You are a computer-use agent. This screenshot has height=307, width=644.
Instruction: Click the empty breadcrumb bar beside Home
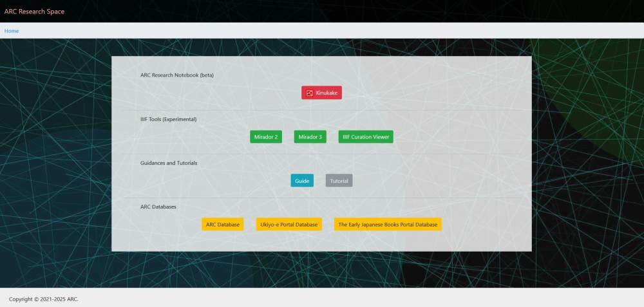322,31
